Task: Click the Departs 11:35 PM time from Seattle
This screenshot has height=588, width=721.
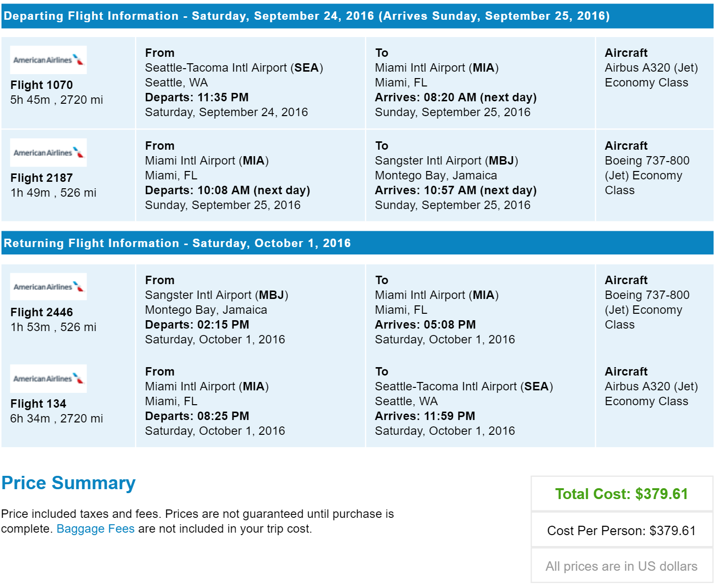Action: pyautogui.click(x=197, y=97)
